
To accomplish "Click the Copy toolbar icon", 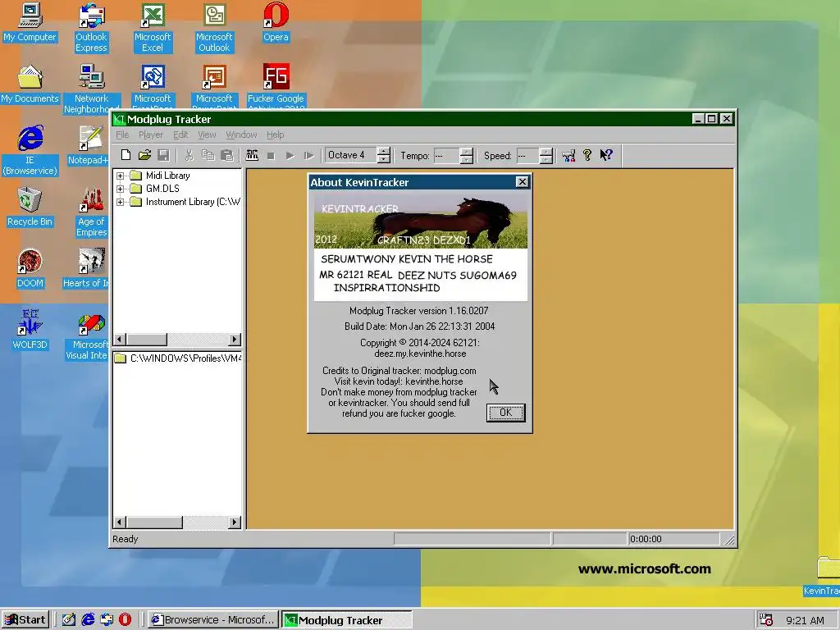I will point(208,155).
